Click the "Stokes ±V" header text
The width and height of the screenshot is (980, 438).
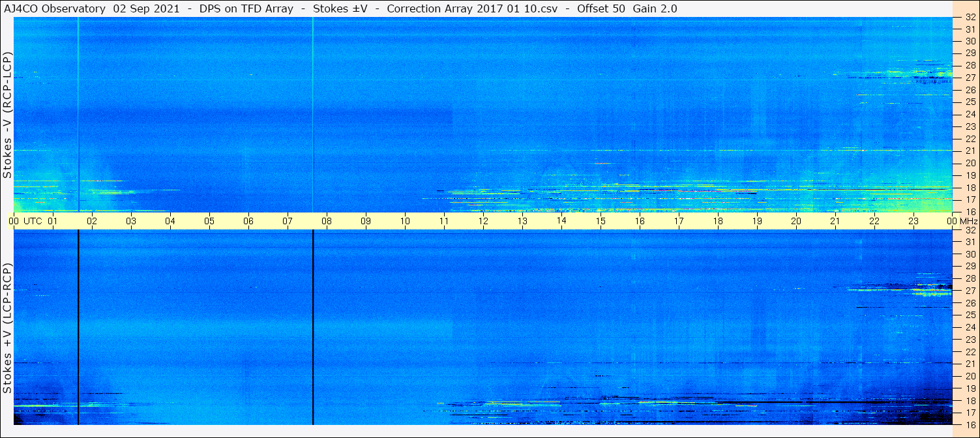pyautogui.click(x=340, y=8)
